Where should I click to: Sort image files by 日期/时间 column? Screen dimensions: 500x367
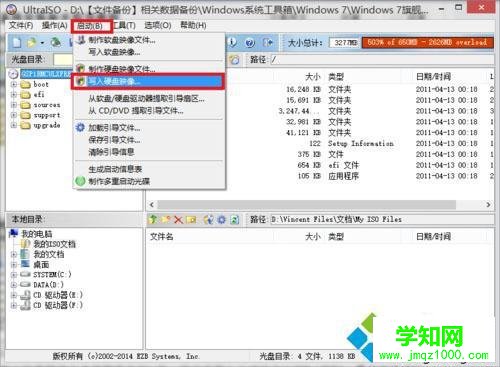[433, 77]
